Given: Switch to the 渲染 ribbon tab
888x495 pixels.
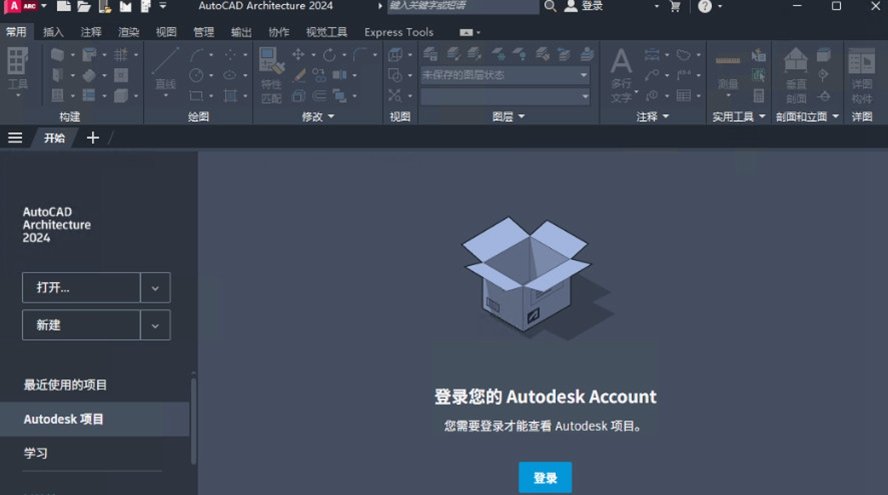Looking at the screenshot, I should pyautogui.click(x=129, y=32).
